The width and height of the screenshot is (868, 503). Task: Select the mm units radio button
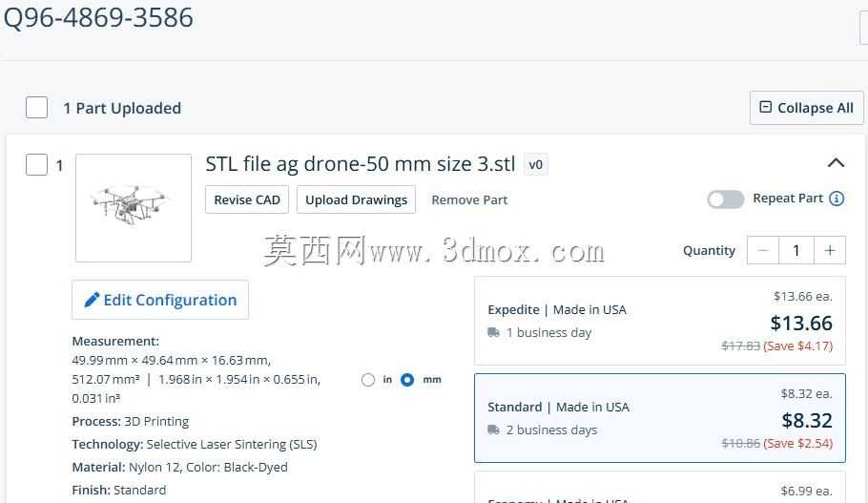click(x=407, y=380)
